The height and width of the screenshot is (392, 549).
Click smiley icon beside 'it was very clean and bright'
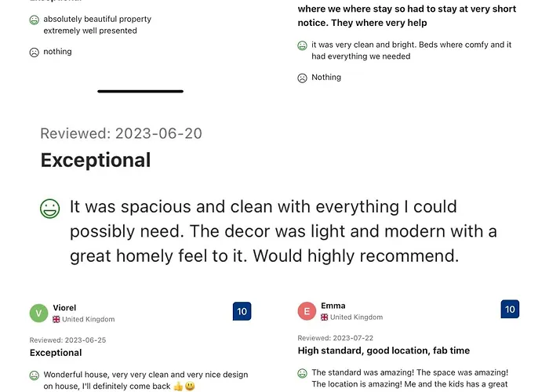click(302, 45)
